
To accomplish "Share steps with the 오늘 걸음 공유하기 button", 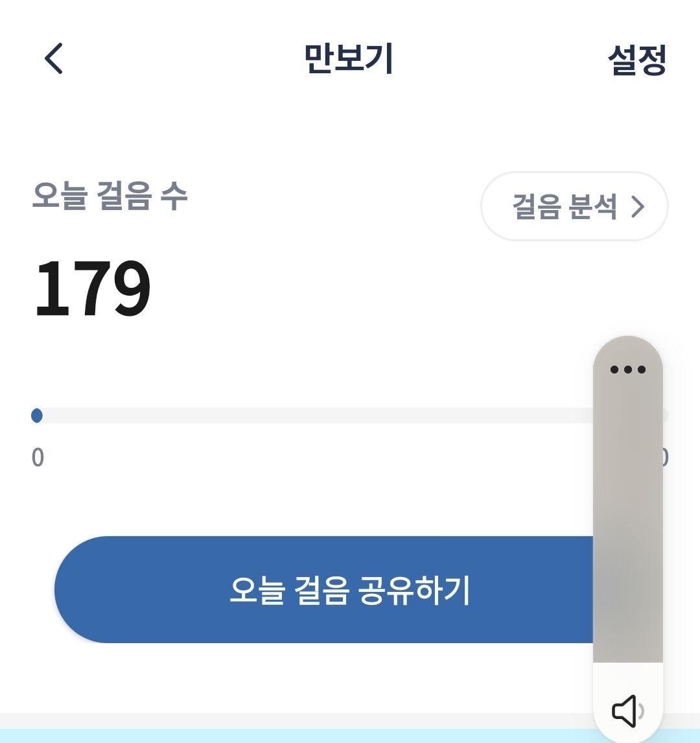I will coord(324,589).
